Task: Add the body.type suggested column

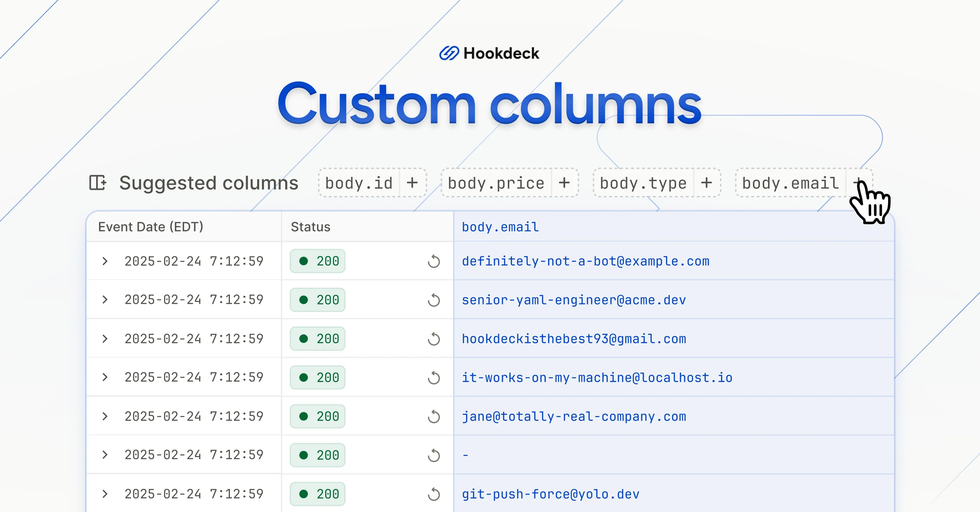Action: click(707, 183)
